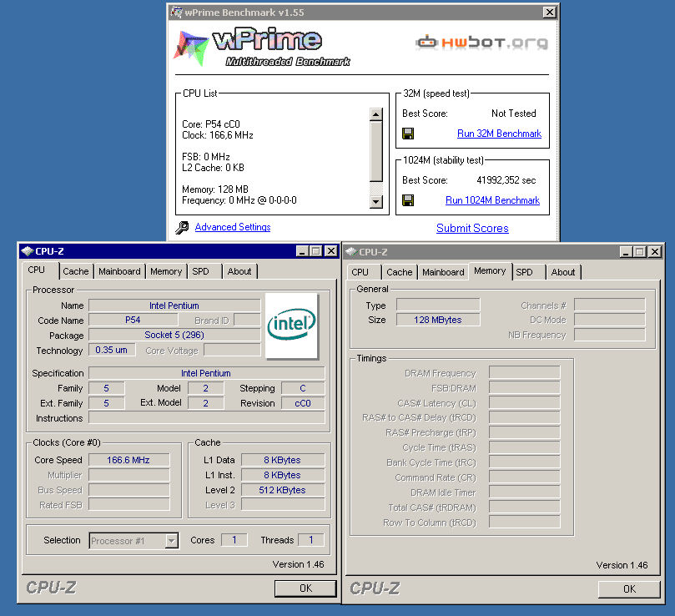Open the Memory tab in left CPU-Z
Image resolution: width=675 pixels, height=616 pixels.
pyautogui.click(x=166, y=271)
